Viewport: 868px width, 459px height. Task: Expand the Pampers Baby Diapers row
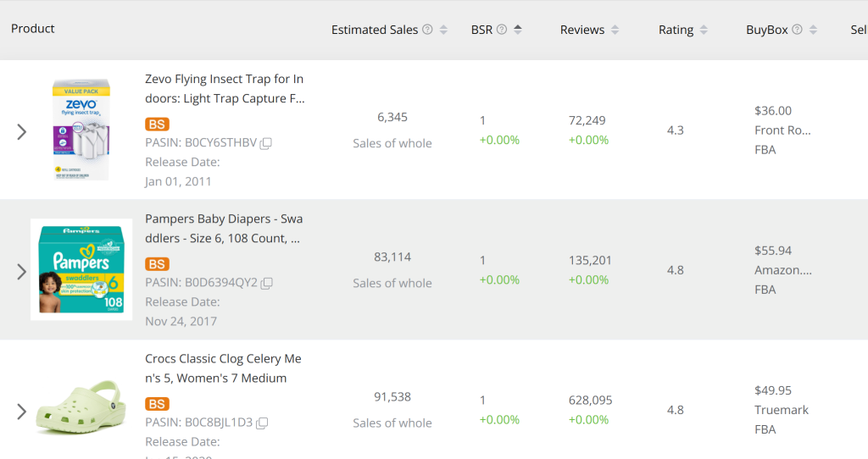22,271
